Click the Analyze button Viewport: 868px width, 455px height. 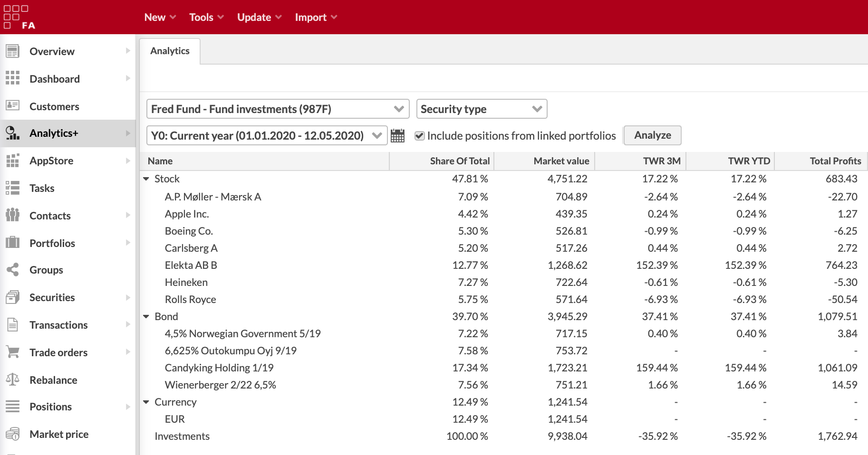pos(652,135)
